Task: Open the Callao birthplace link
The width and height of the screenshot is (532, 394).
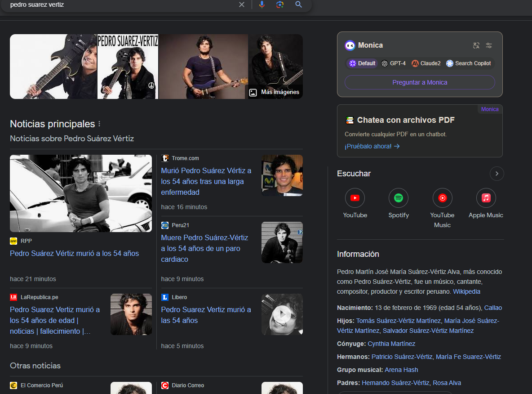Action: (x=493, y=308)
